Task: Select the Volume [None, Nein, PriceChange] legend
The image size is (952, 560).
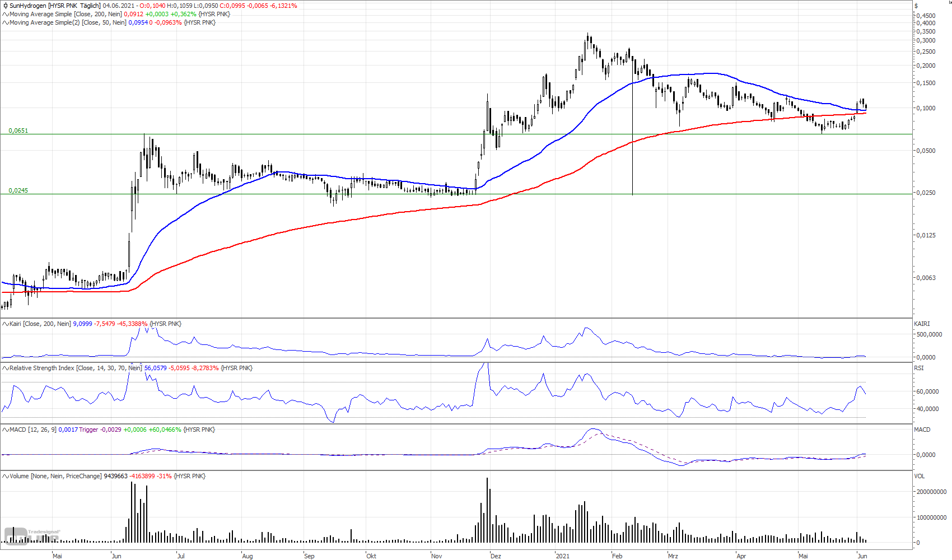Action: tap(55, 476)
